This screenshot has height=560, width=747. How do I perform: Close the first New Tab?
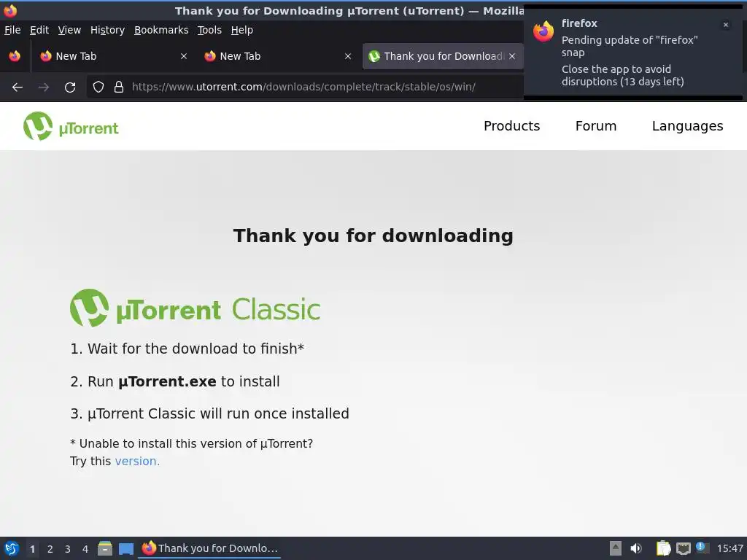183,56
